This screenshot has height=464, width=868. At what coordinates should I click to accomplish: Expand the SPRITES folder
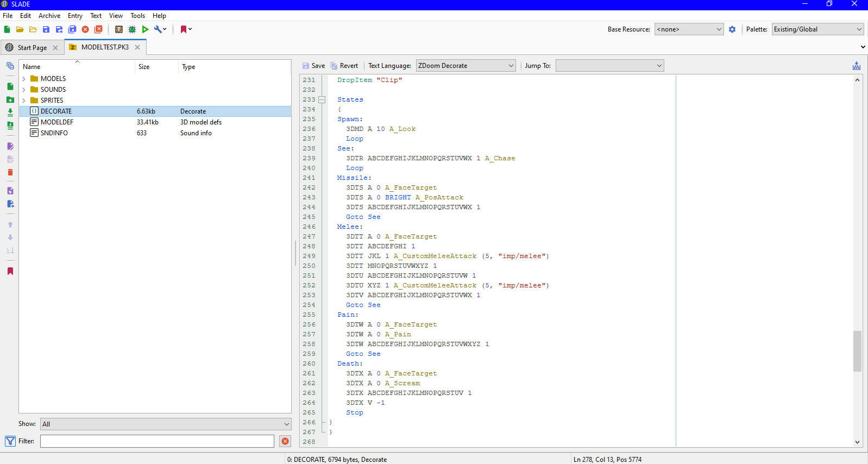pyautogui.click(x=24, y=101)
